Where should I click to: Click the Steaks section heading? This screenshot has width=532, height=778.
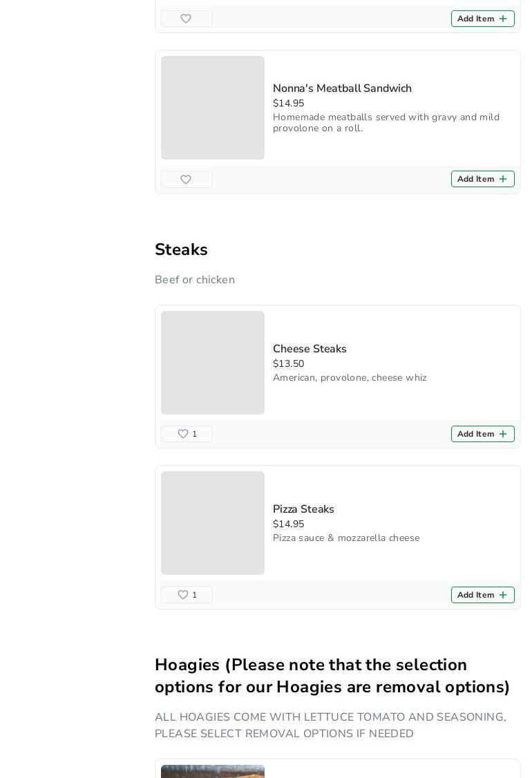181,249
